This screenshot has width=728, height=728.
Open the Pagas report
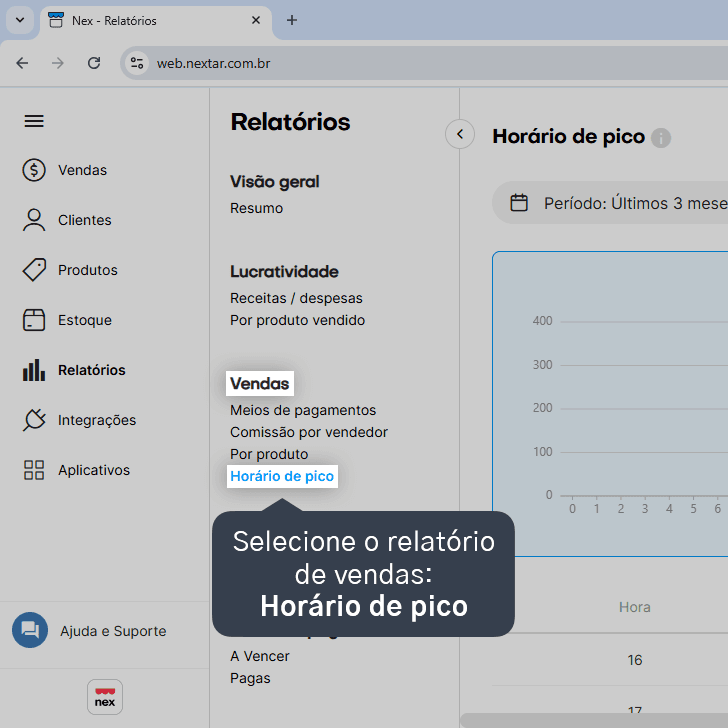click(x=250, y=678)
